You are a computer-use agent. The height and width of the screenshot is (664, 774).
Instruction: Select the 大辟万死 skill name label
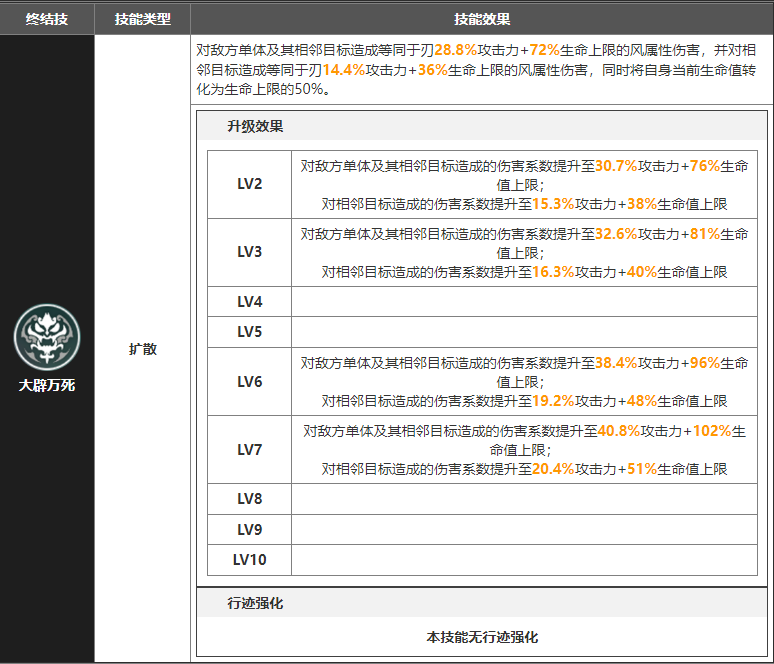tap(47, 385)
